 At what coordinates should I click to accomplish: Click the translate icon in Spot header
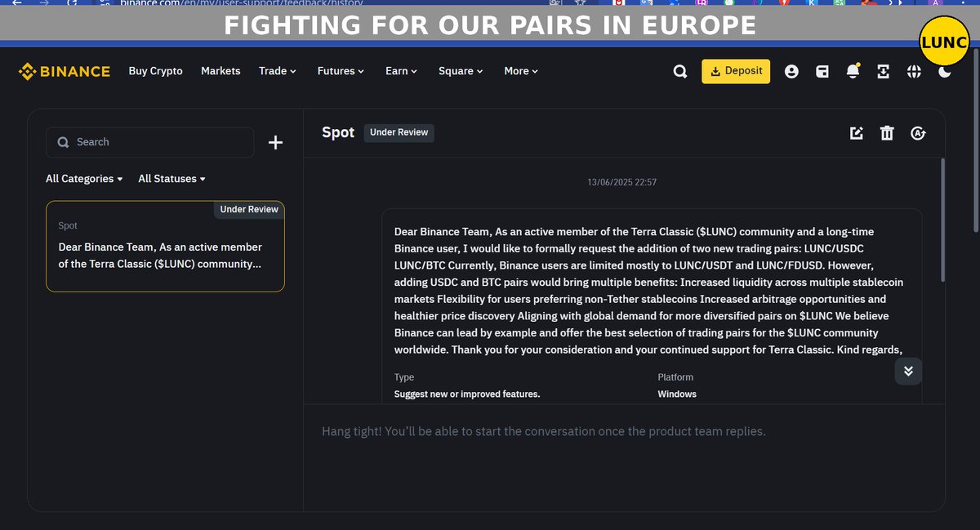918,133
